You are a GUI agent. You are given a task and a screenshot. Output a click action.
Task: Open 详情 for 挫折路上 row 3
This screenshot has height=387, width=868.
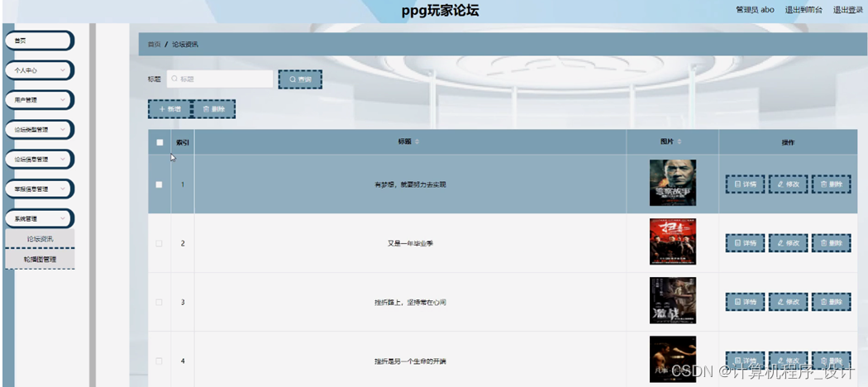coord(745,302)
